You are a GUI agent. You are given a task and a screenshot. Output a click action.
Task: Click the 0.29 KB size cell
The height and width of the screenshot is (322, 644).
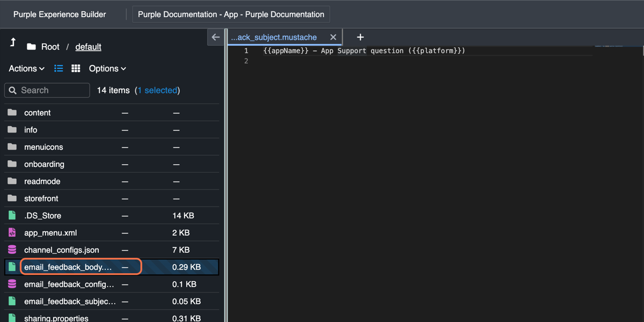[x=186, y=267]
